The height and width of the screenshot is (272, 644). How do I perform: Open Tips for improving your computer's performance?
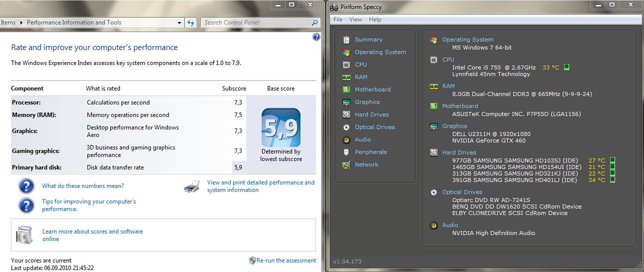(x=89, y=205)
